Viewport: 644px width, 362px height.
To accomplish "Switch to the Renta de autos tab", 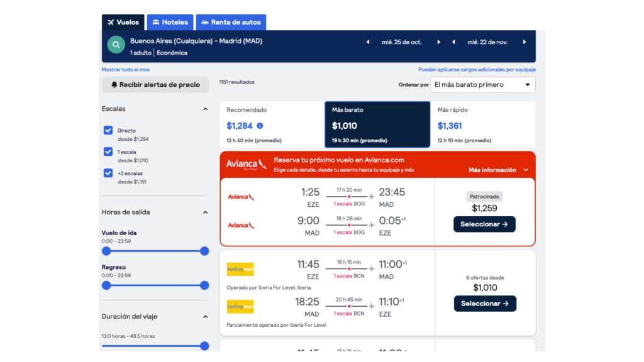I will (x=231, y=22).
